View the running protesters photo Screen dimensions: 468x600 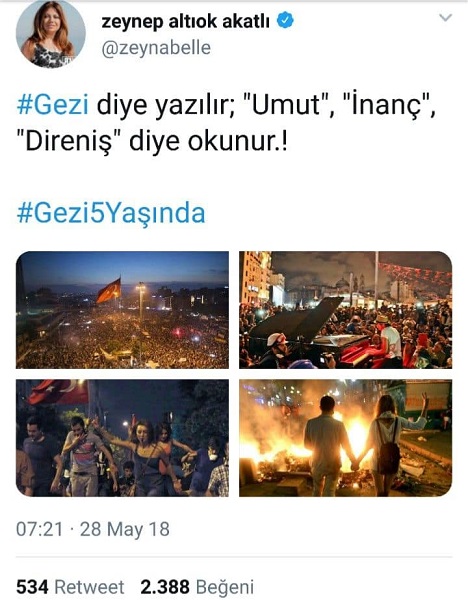click(122, 438)
